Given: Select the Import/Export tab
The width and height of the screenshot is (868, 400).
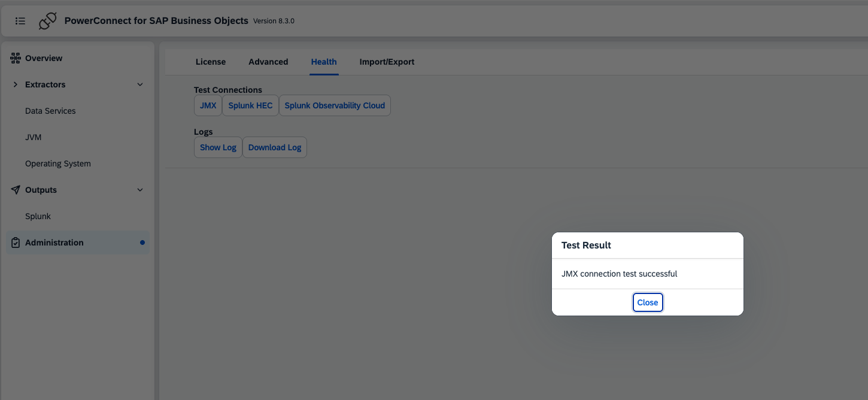Looking at the screenshot, I should pyautogui.click(x=387, y=62).
